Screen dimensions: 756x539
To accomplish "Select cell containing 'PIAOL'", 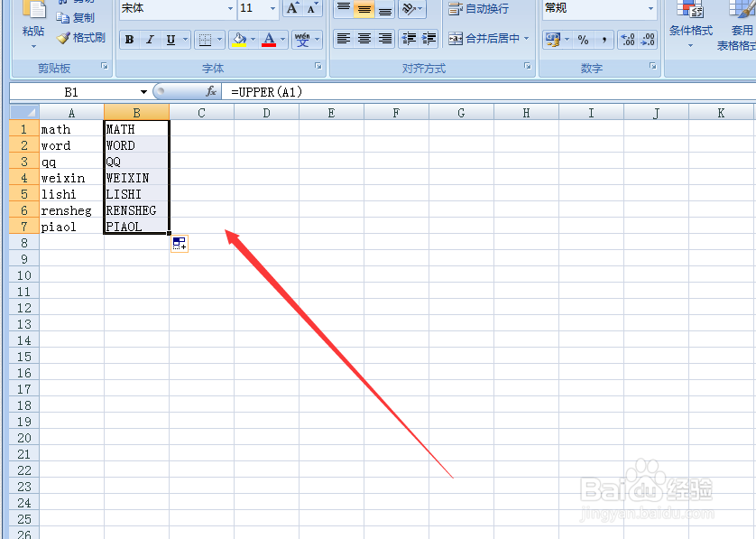I will pyautogui.click(x=136, y=227).
